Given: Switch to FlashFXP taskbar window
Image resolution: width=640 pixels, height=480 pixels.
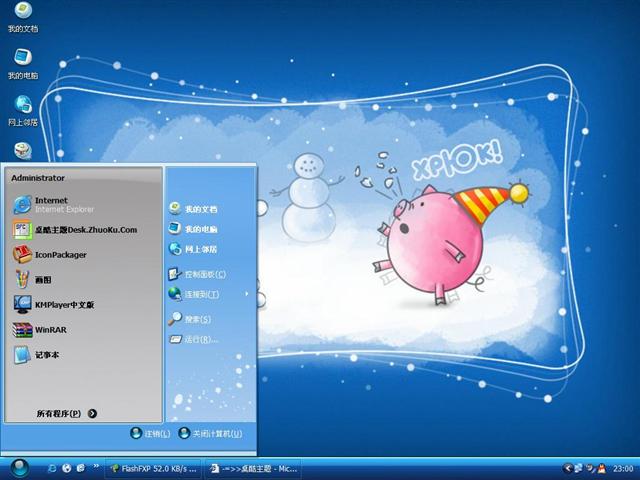Looking at the screenshot, I should (x=153, y=467).
